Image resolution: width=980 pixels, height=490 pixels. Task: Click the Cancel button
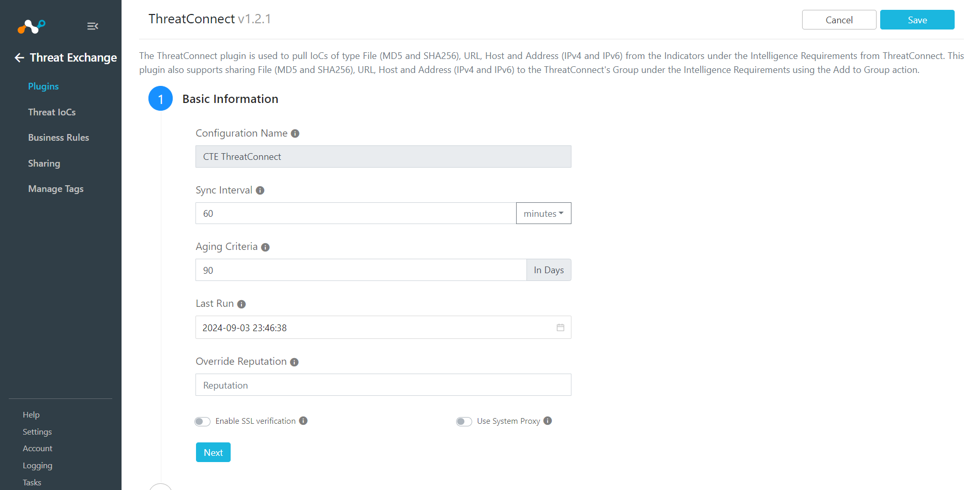(839, 20)
